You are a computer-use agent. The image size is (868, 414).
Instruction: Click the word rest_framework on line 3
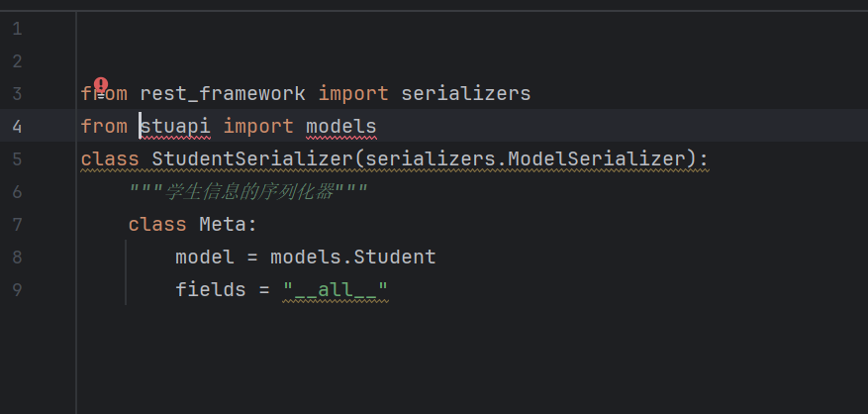pos(223,94)
